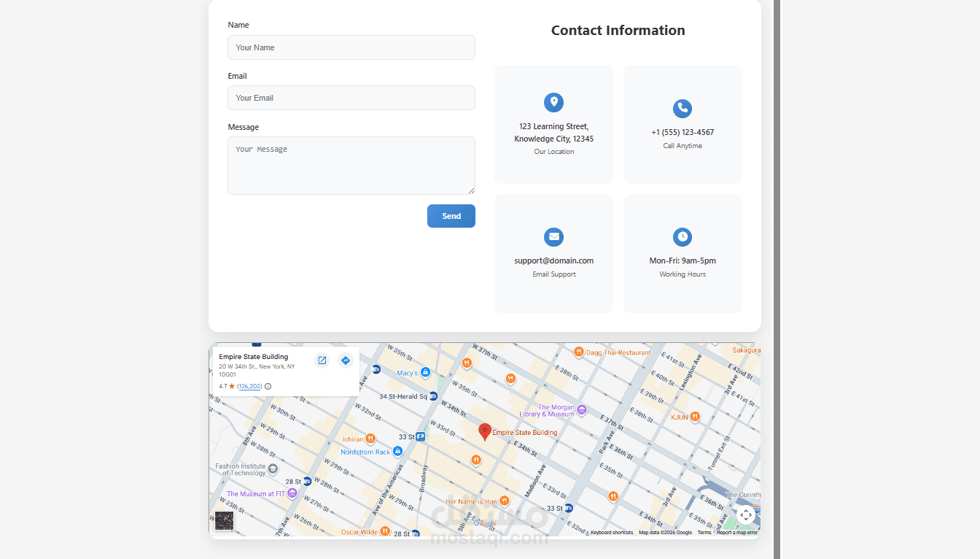Click Empire State Building red map pin
The image size is (980, 559).
tap(485, 432)
